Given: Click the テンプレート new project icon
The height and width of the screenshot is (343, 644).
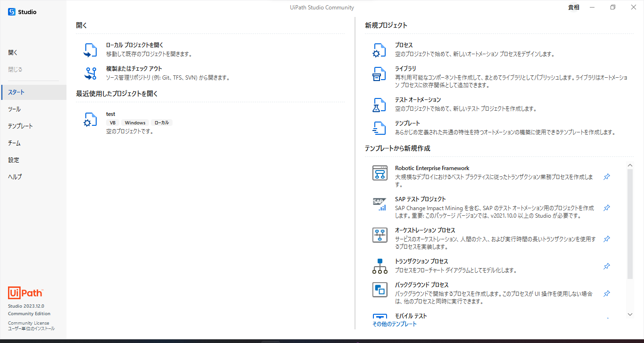Looking at the screenshot, I should (x=380, y=128).
